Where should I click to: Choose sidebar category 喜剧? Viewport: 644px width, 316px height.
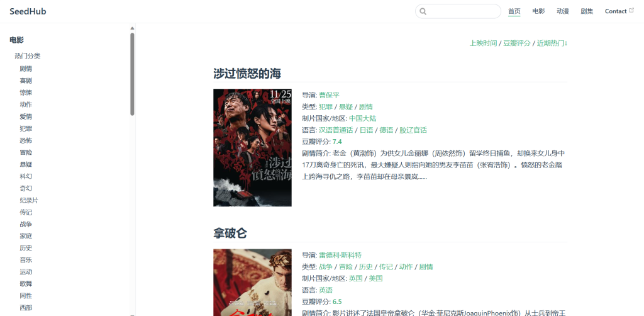[x=26, y=81]
